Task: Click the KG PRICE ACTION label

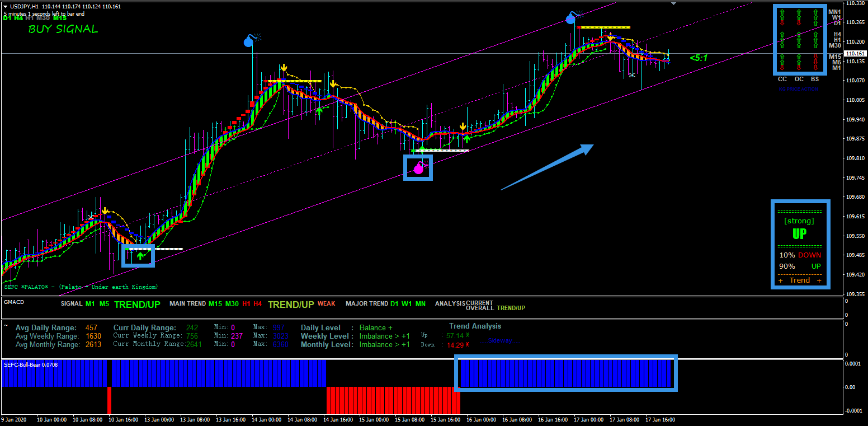Action: point(798,89)
